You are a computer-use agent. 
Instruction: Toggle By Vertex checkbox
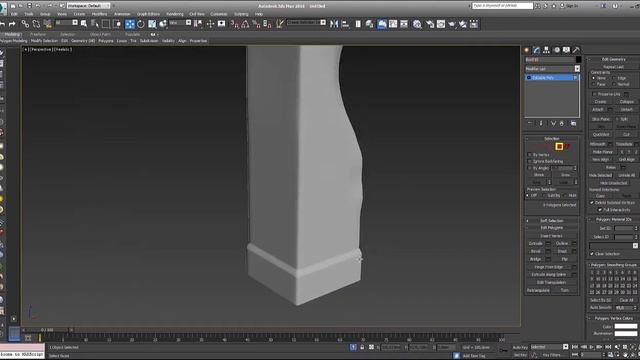pyautogui.click(x=530, y=155)
